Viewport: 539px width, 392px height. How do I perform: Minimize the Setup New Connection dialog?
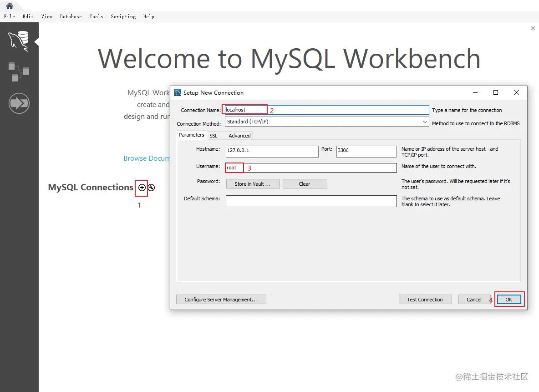(475, 92)
